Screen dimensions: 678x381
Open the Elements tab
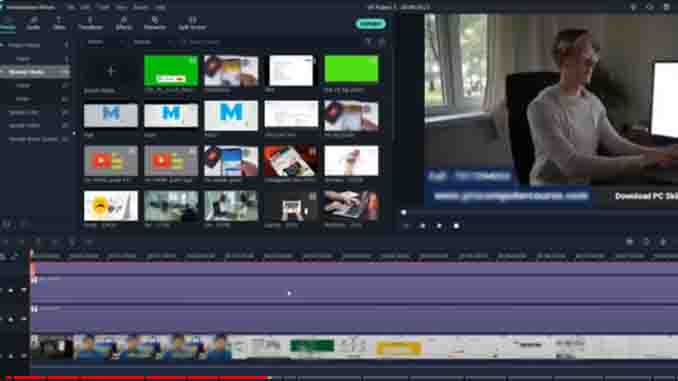coord(155,23)
